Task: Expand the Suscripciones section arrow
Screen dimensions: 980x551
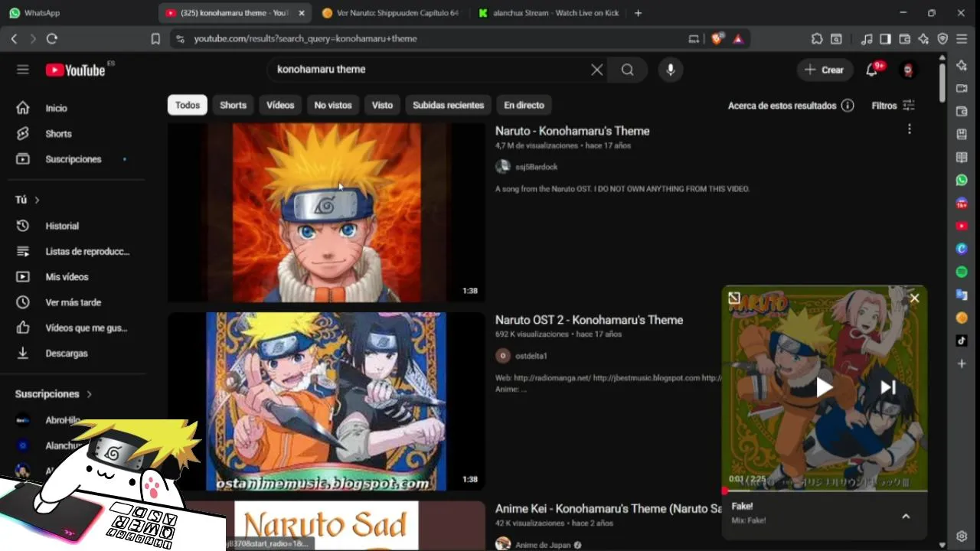Action: 89,394
